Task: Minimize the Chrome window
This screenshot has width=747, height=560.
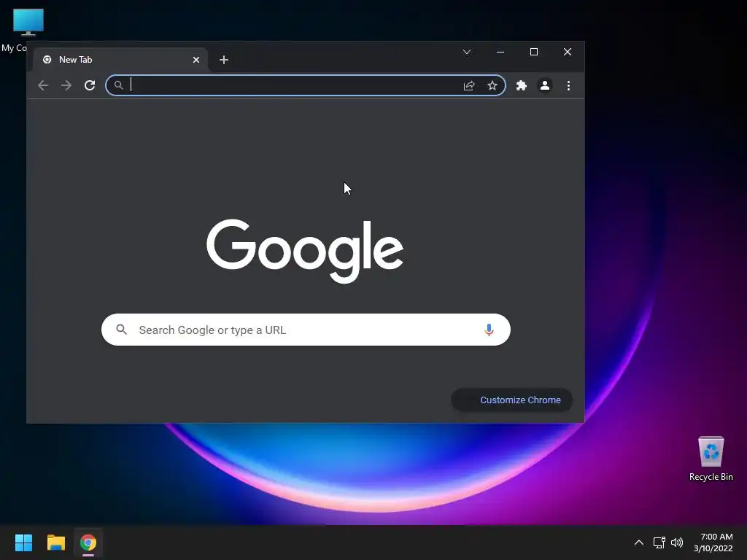Action: [500, 52]
